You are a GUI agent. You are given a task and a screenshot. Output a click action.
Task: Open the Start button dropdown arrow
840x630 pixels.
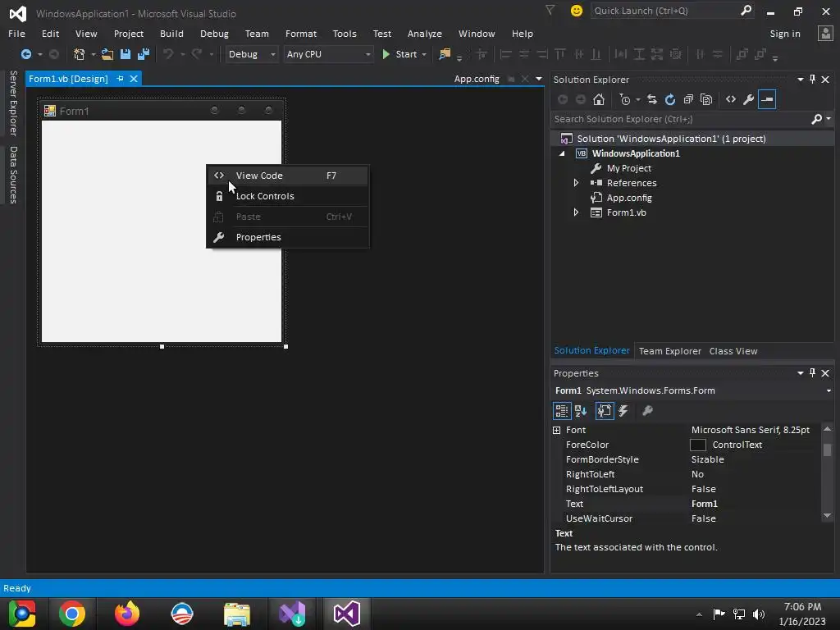424,54
